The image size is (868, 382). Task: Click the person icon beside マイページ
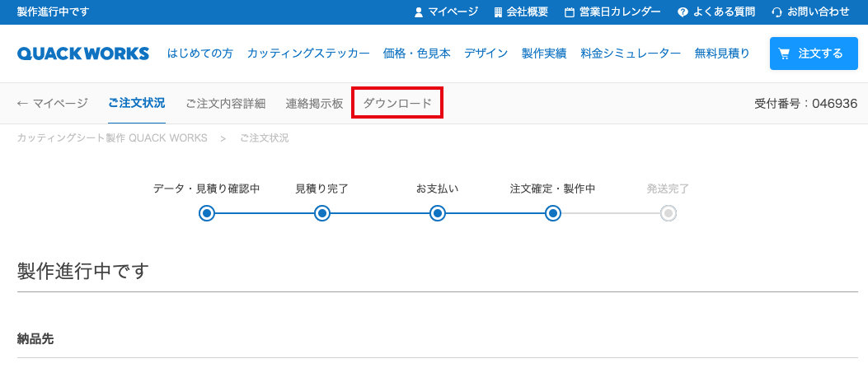(419, 12)
